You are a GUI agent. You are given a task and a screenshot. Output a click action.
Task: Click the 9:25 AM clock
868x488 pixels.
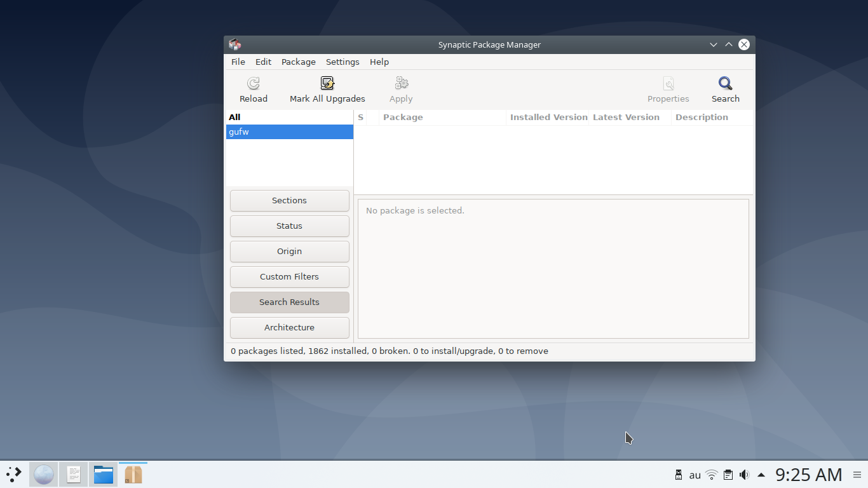[x=809, y=475]
